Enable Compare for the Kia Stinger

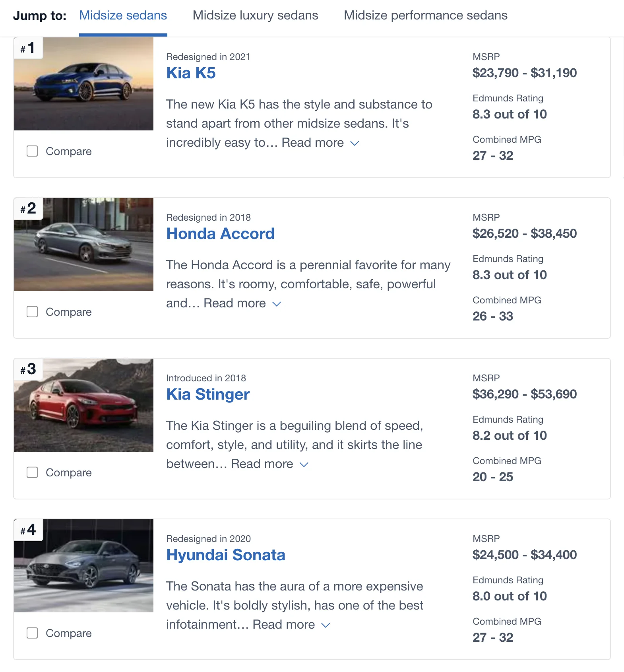(32, 472)
